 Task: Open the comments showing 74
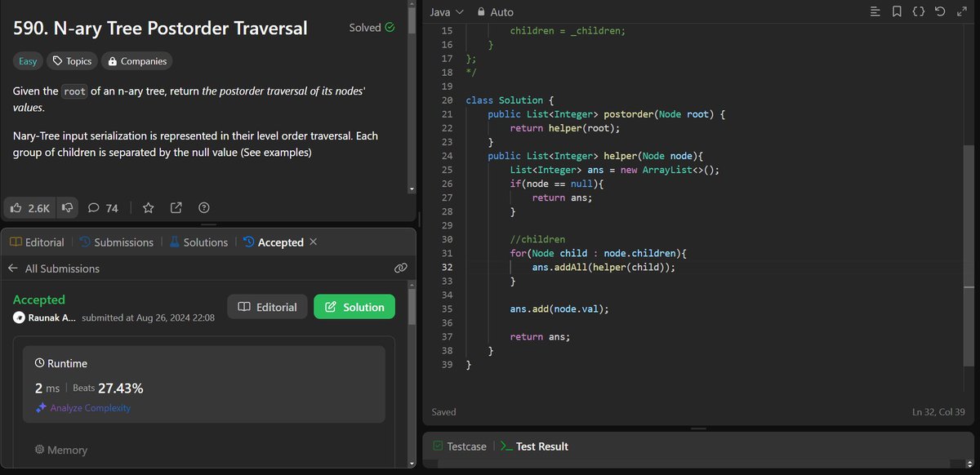(x=103, y=208)
